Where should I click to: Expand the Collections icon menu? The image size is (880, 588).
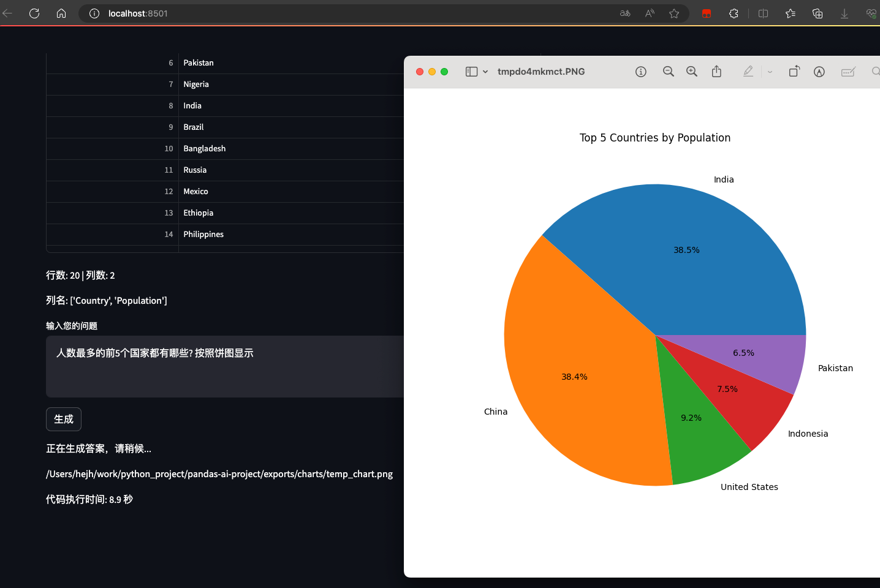(817, 13)
